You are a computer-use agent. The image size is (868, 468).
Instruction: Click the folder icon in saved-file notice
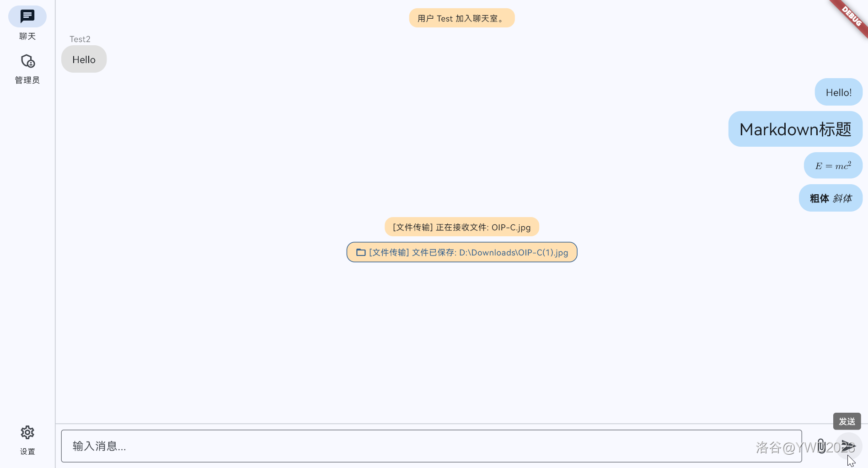(361, 252)
